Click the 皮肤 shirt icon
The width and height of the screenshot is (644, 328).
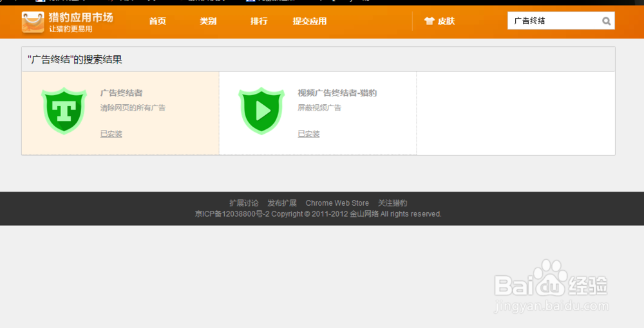pyautogui.click(x=429, y=21)
